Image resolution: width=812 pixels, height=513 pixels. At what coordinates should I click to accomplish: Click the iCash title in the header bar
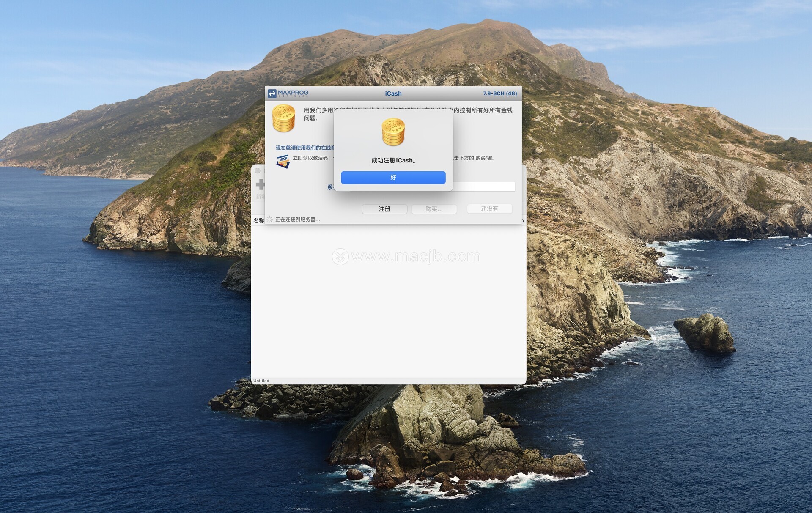tap(393, 93)
